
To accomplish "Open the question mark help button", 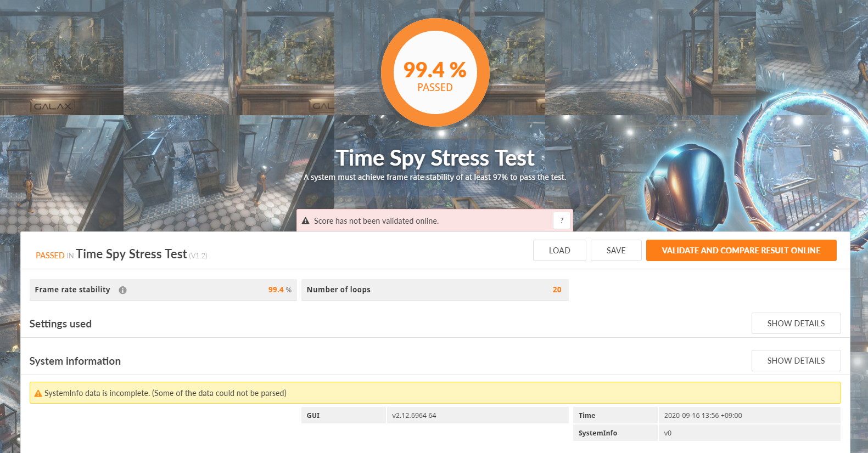I will (562, 220).
